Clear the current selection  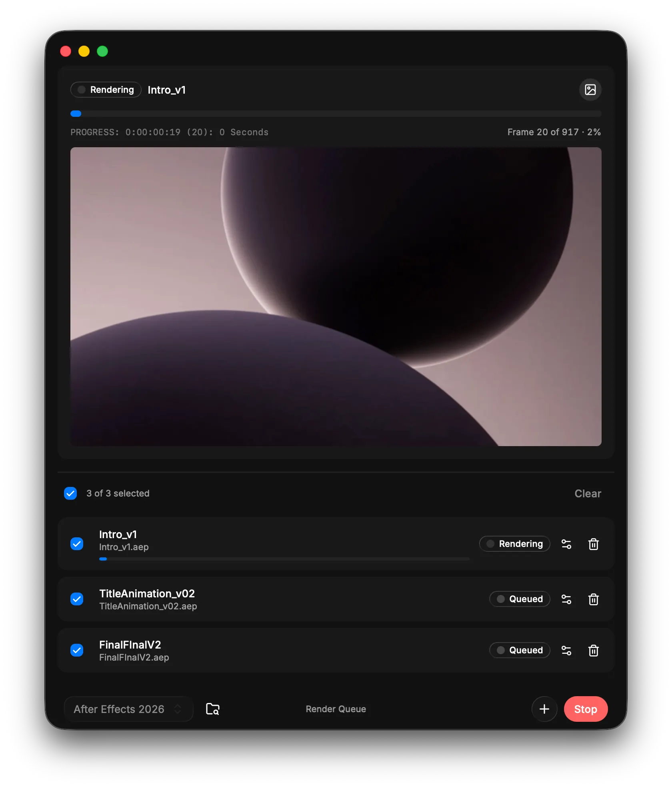[588, 493]
